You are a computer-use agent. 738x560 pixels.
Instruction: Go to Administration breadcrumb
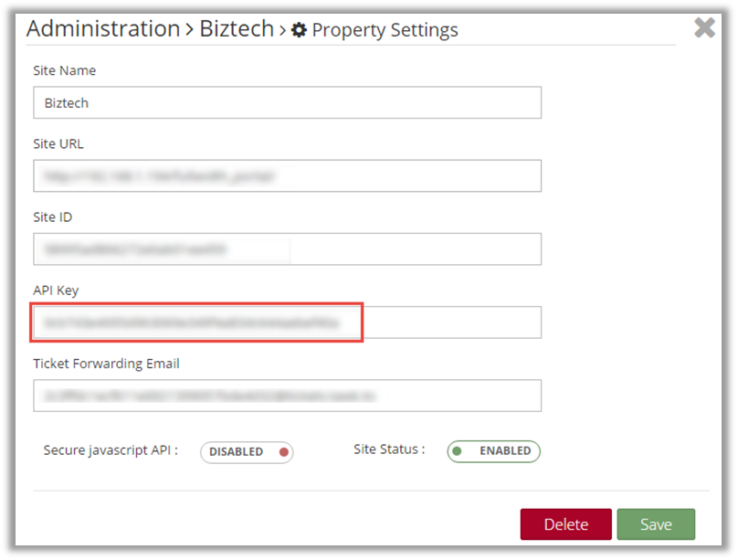pos(102,29)
